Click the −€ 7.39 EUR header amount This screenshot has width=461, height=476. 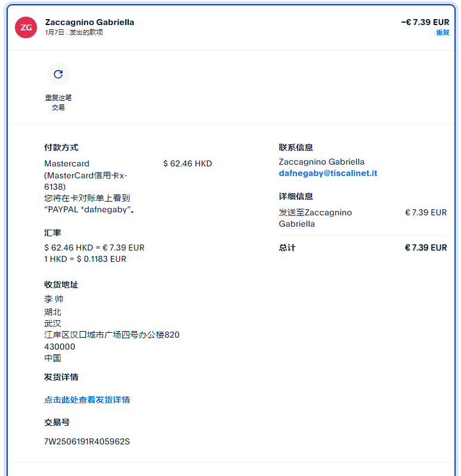(425, 22)
